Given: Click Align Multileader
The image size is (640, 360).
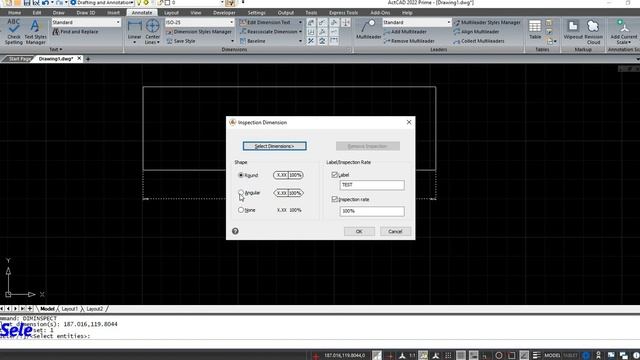Looking at the screenshot, I should coord(476,31).
